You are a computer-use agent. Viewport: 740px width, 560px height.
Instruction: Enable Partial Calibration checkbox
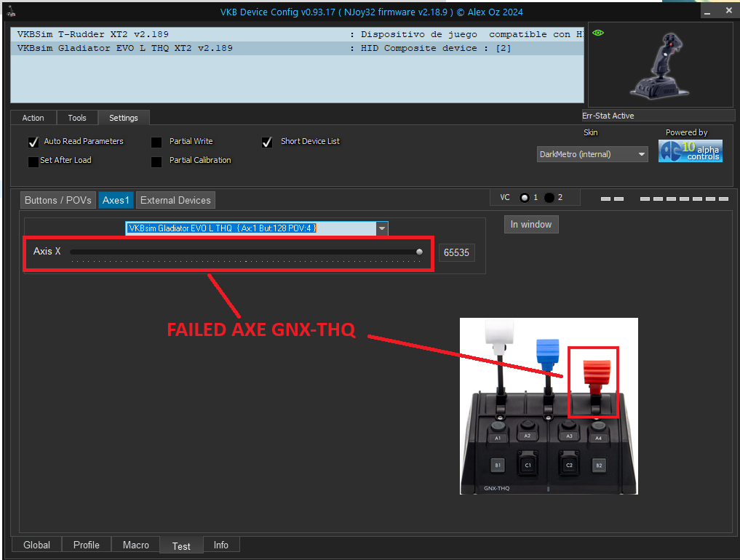point(156,162)
